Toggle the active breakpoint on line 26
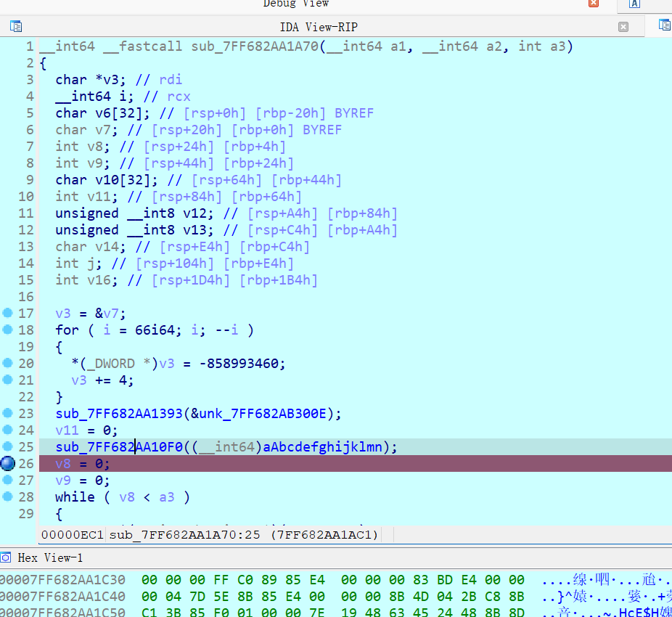This screenshot has height=617, width=672. (x=8, y=464)
